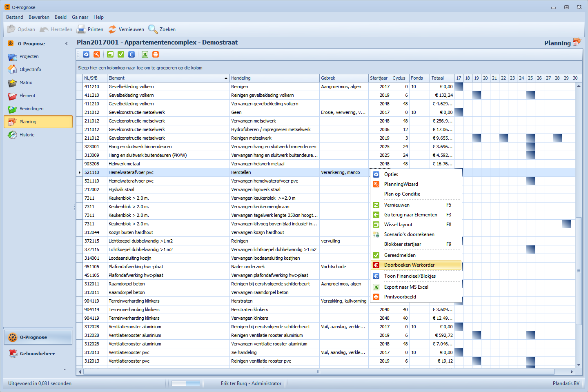Click orange printer icon in the planning toolbar
Image resolution: width=588 pixels, height=392 pixels.
click(x=156, y=54)
